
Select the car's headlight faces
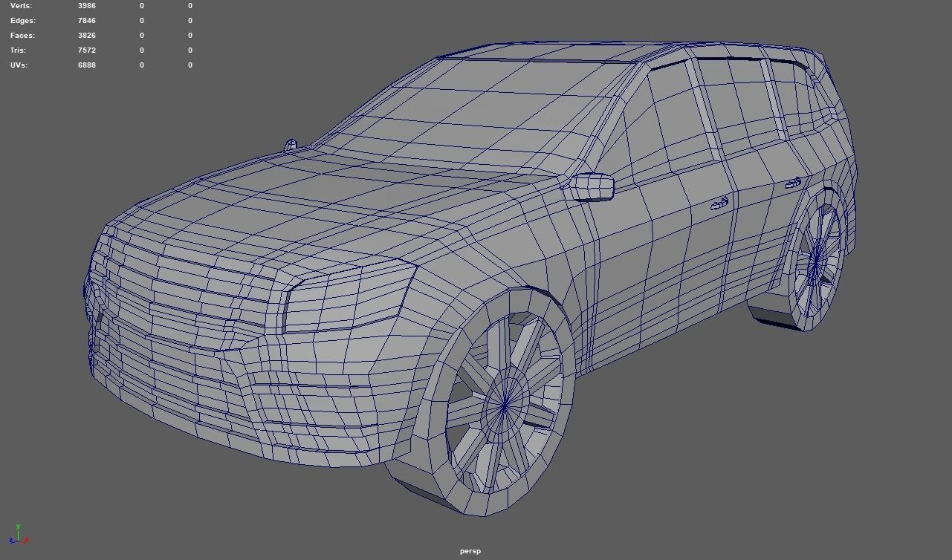click(349, 296)
